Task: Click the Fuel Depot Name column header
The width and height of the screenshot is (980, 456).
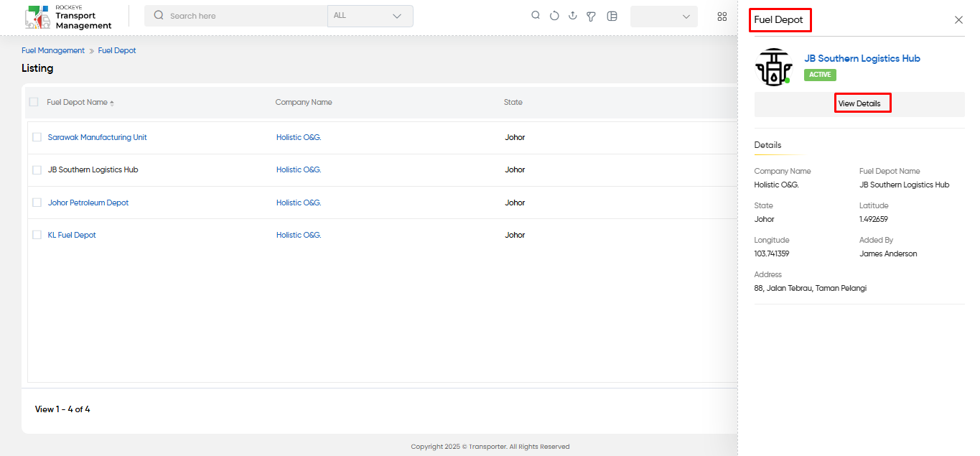Action: [78, 103]
